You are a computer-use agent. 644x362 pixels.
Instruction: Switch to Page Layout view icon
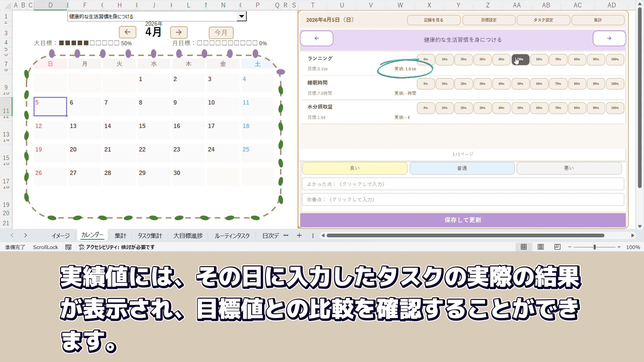pos(540,247)
